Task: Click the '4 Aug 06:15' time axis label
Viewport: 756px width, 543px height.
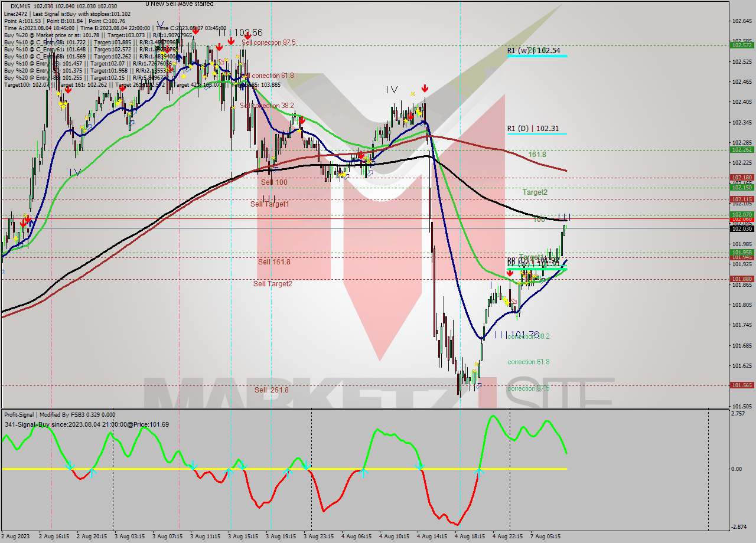Action: 356,537
